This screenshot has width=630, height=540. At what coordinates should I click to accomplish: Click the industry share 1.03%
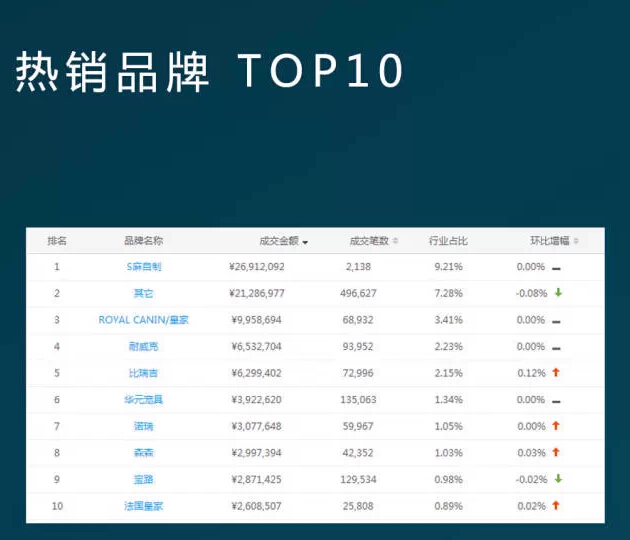(448, 453)
